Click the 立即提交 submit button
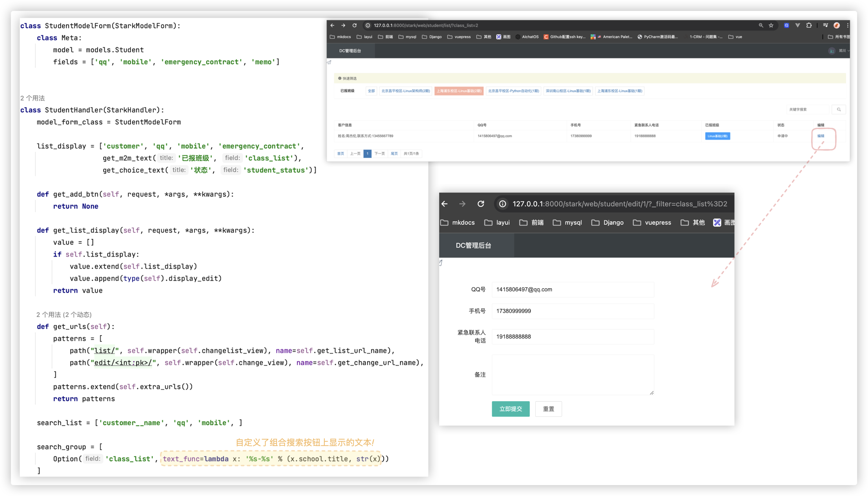This screenshot has width=868, height=496. coord(510,409)
